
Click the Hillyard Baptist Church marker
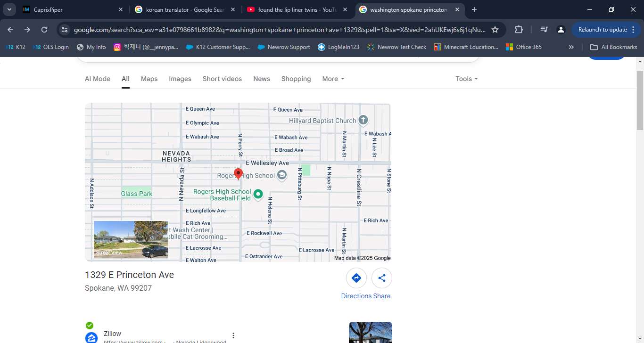363,120
